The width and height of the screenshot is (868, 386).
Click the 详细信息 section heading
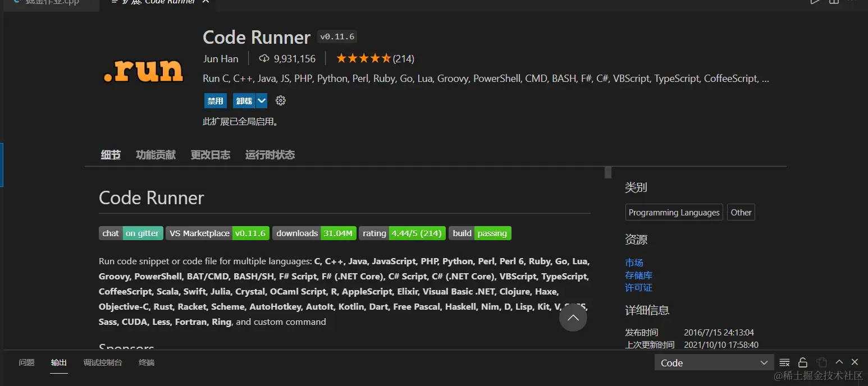(x=647, y=310)
